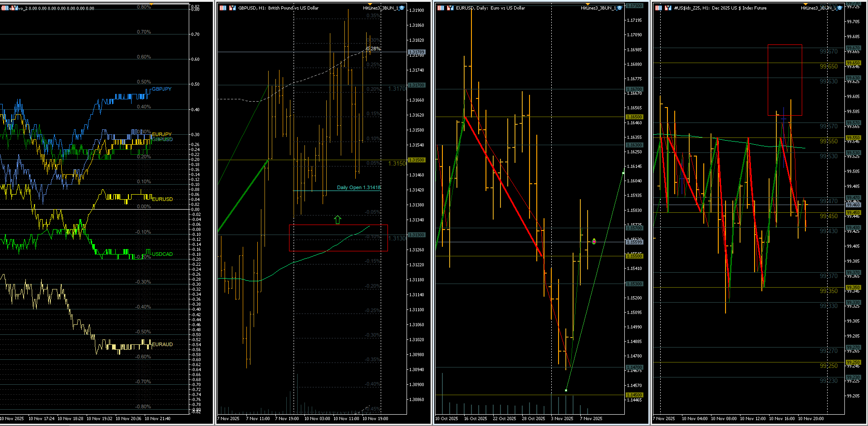Click the orange chart-shift marker atop GBPUSD chart
Screen dimensions: 868x426
tap(370, 4)
